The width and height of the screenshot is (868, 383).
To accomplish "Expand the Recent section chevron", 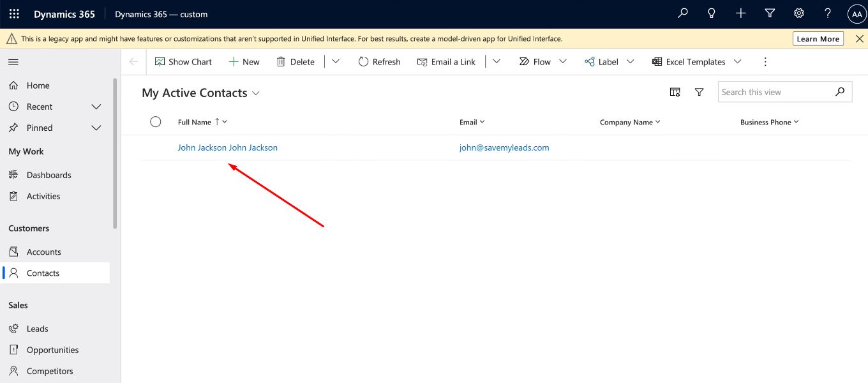I will point(96,107).
